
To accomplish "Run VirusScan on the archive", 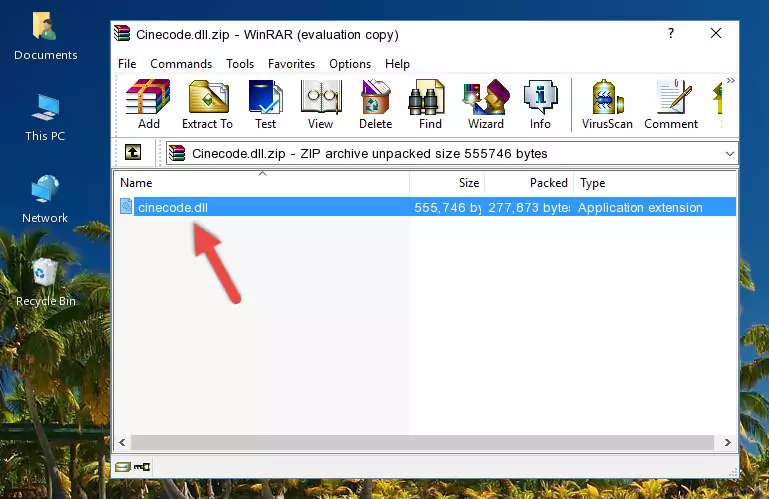I will (607, 104).
